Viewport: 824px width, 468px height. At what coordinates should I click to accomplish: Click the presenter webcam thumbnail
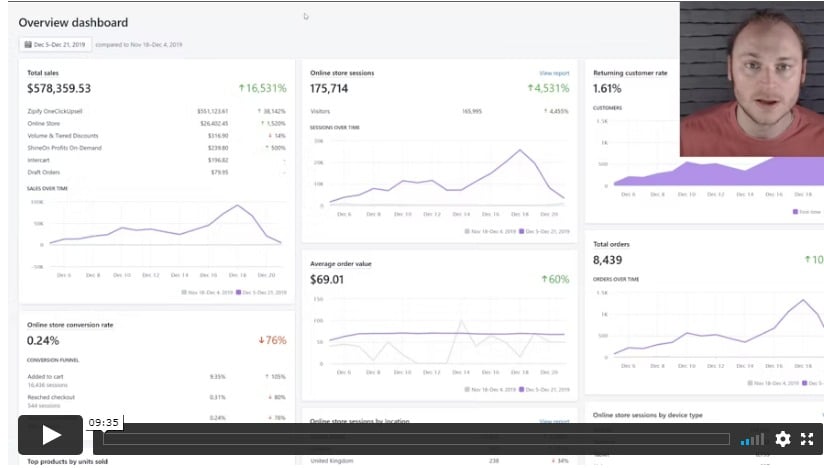pyautogui.click(x=751, y=79)
